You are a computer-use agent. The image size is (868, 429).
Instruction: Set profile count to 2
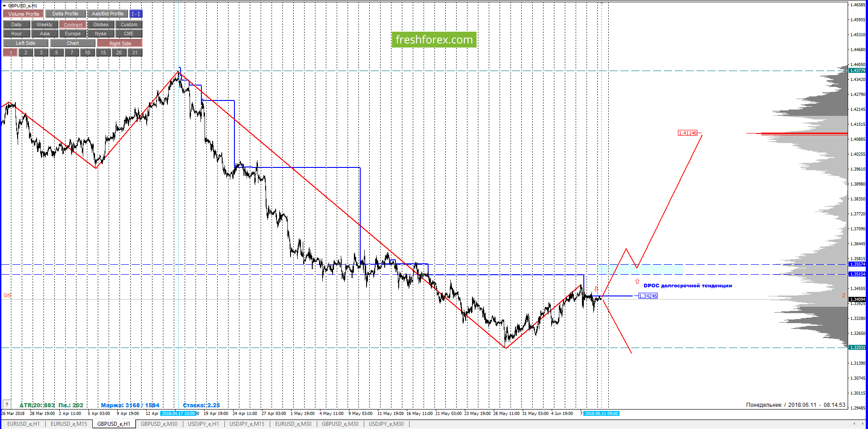click(26, 53)
